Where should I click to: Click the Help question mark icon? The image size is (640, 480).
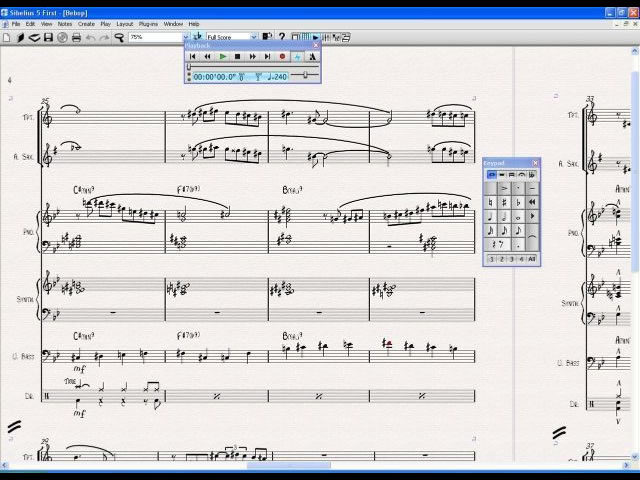pyautogui.click(x=281, y=37)
